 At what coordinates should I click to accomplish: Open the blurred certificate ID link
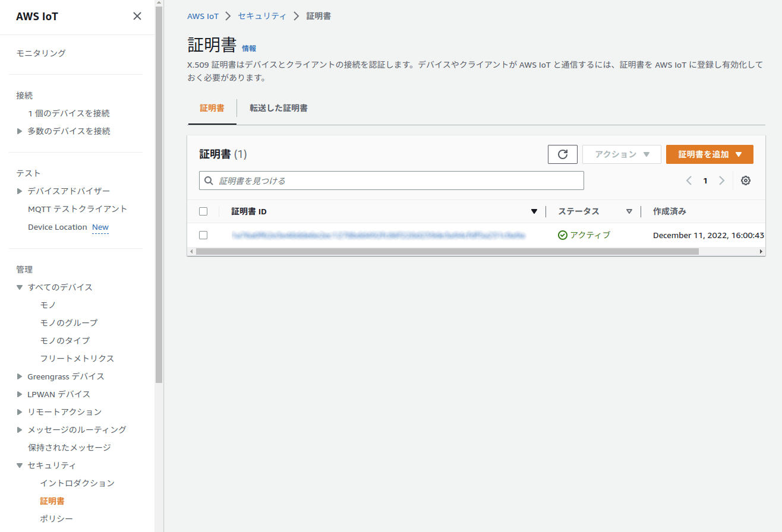[379, 235]
